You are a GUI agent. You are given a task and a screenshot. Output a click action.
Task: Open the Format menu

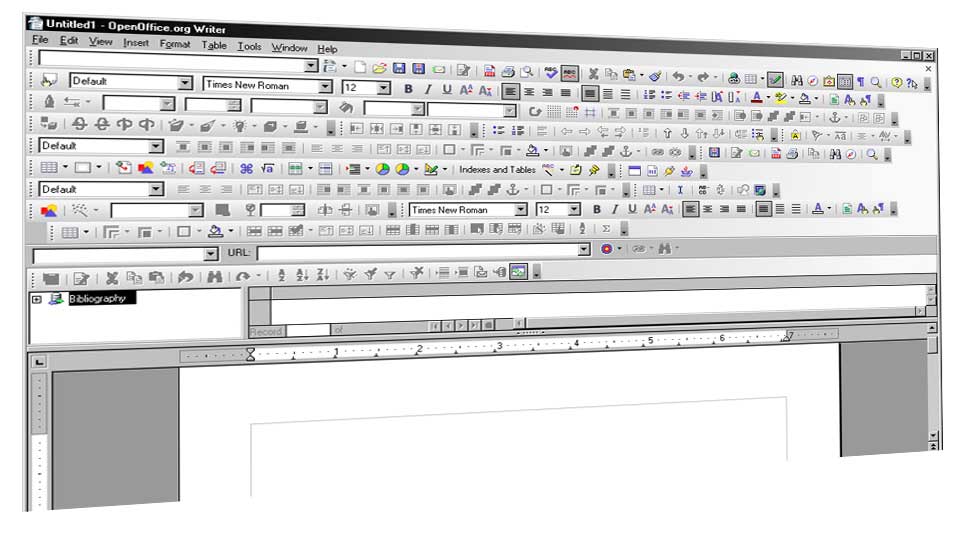(175, 44)
